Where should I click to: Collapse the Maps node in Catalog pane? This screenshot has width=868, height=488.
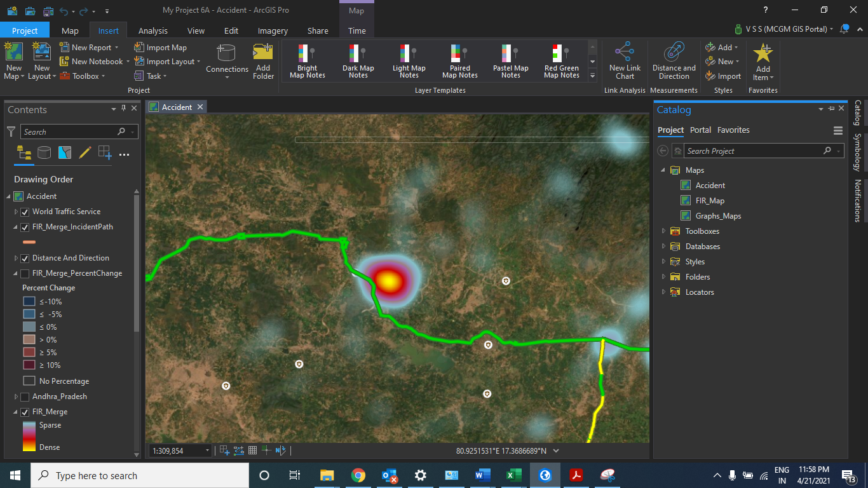(x=663, y=170)
